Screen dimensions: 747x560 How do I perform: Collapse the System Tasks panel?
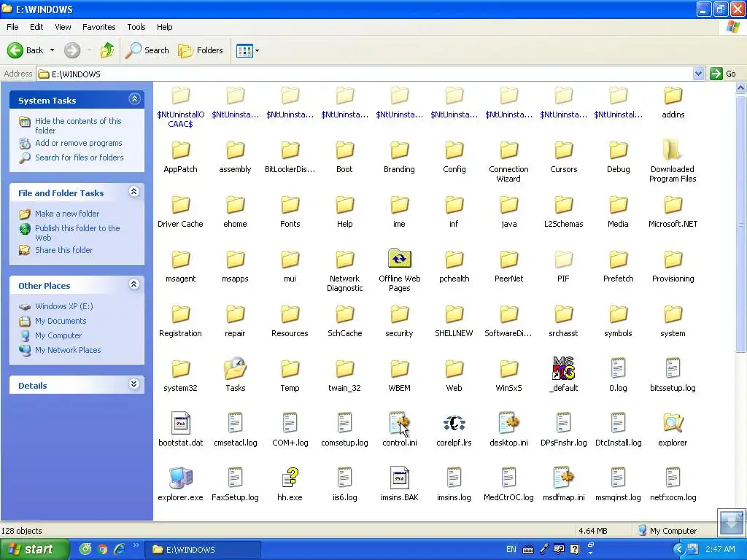tap(134, 99)
